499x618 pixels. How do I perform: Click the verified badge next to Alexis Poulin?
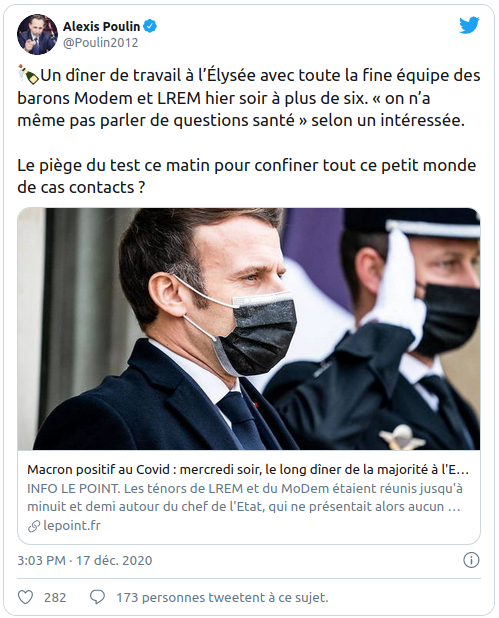point(150,26)
